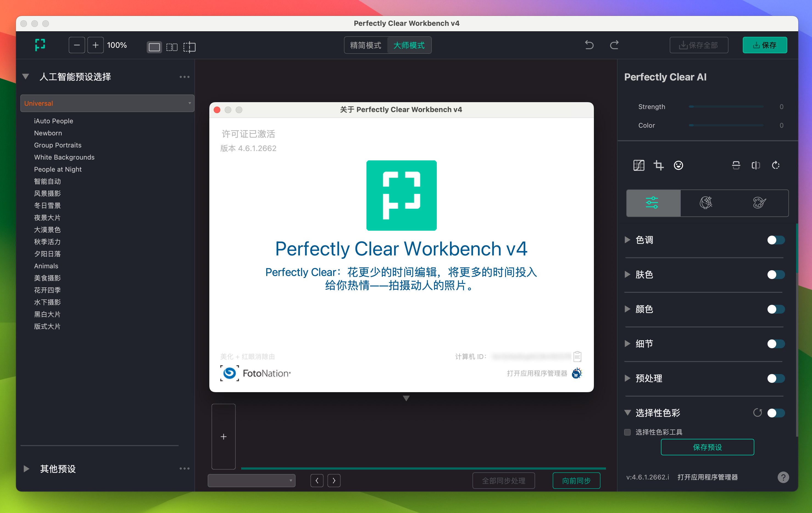Image resolution: width=812 pixels, height=513 pixels.
Task: Check the 选择性色彩工具 checkbox
Action: pos(627,432)
